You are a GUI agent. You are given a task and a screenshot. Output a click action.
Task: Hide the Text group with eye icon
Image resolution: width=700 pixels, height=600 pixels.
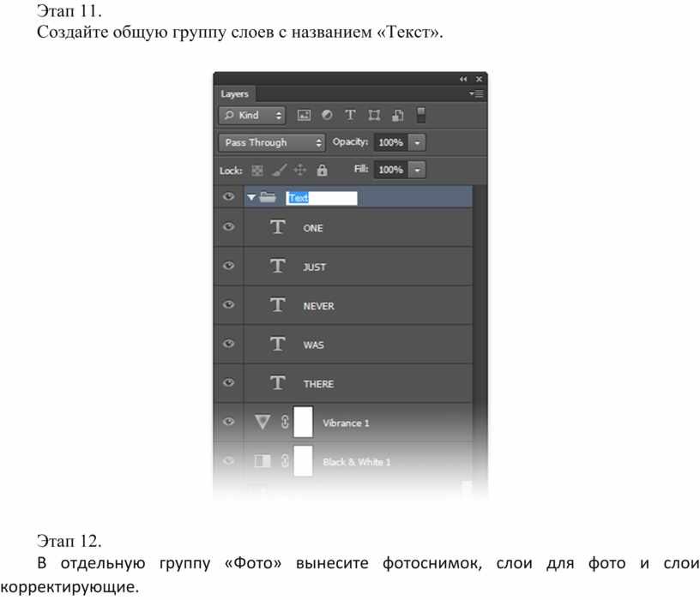coord(228,197)
